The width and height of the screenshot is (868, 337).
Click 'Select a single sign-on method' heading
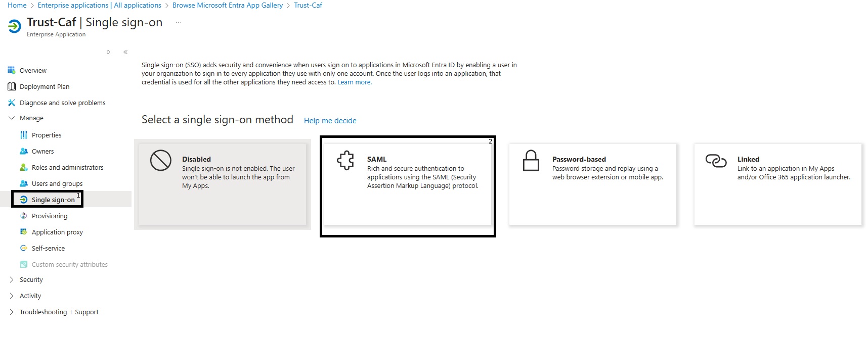coord(218,120)
